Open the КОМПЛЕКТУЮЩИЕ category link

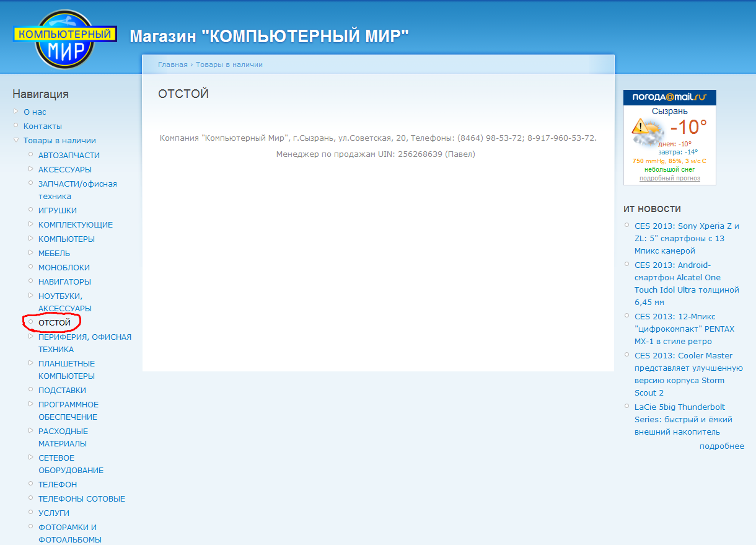tap(76, 225)
